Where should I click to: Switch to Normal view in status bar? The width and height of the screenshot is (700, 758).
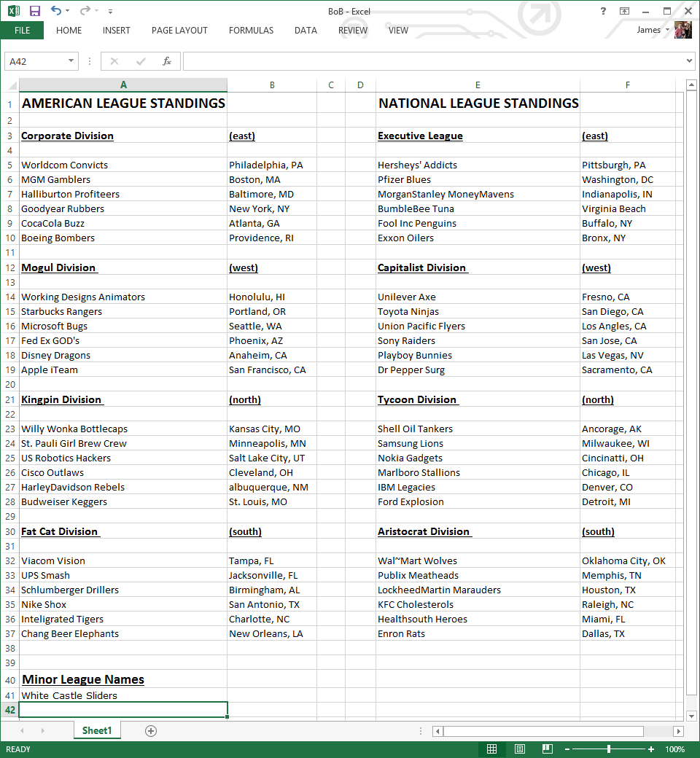point(492,749)
